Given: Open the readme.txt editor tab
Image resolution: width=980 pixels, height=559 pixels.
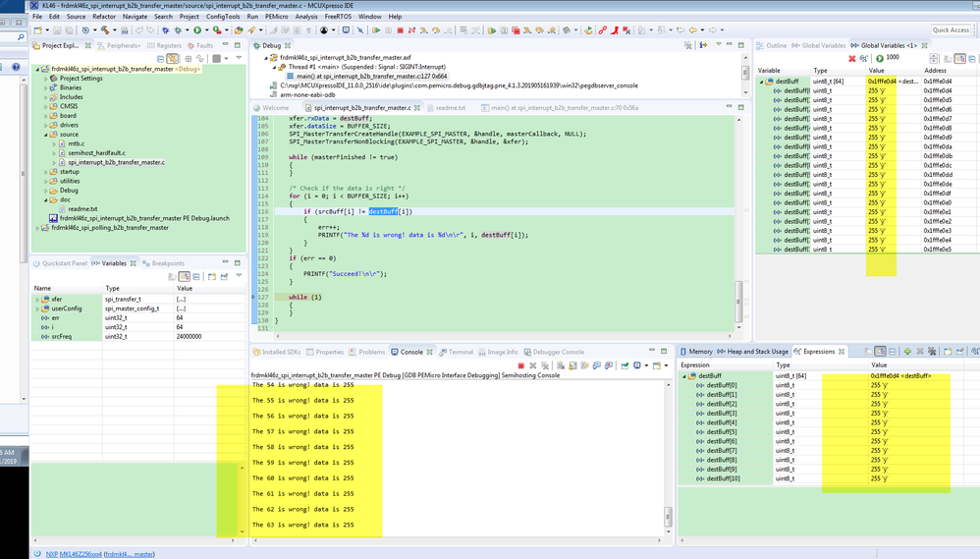Looking at the screenshot, I should 451,108.
